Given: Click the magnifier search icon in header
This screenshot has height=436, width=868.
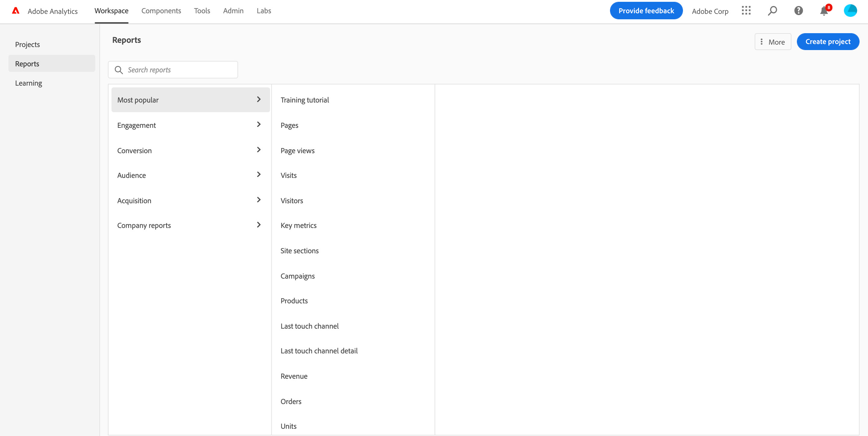Looking at the screenshot, I should 772,11.
